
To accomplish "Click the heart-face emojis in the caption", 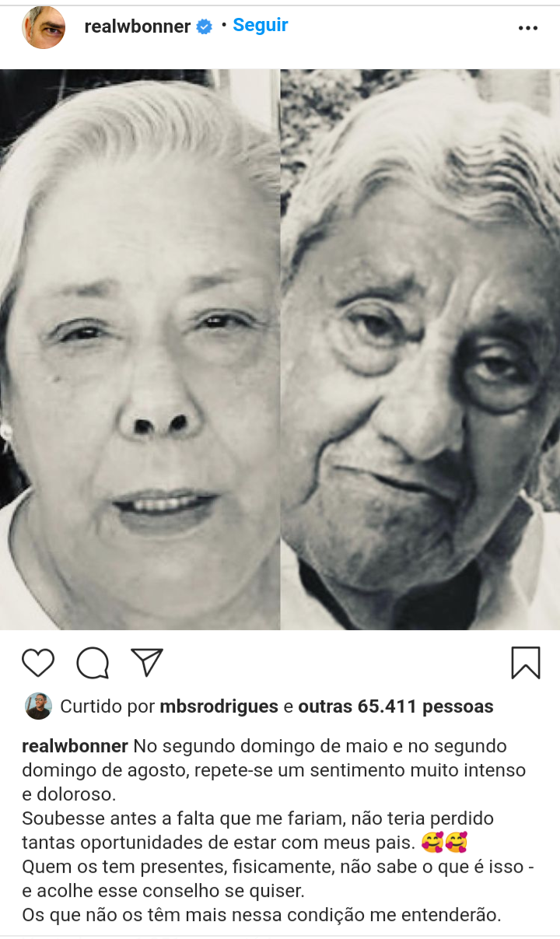I will click(443, 843).
